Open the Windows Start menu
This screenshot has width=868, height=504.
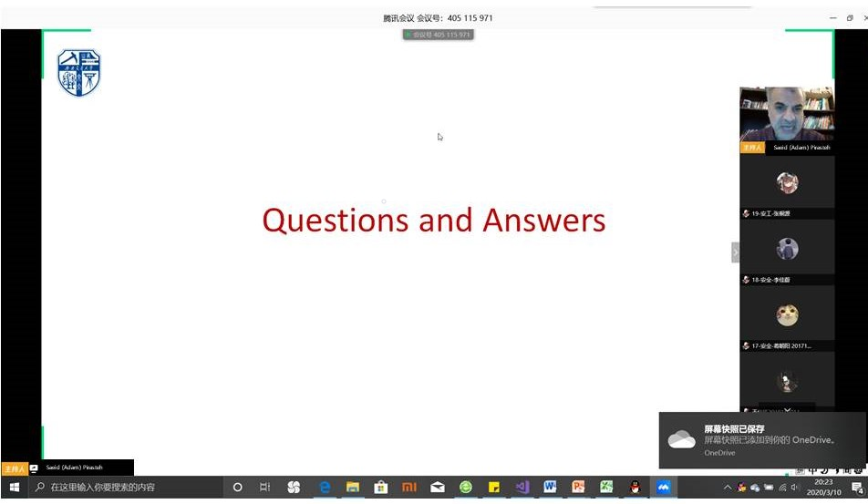(x=14, y=488)
